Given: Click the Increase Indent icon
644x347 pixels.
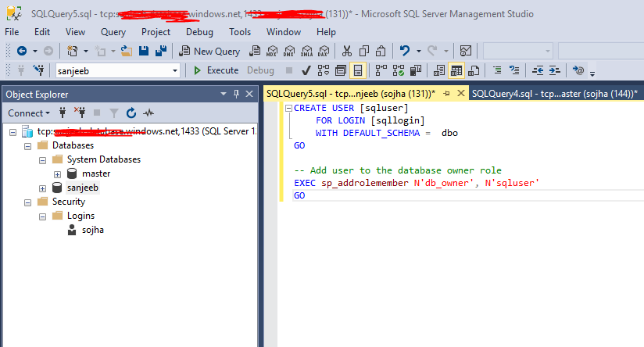Looking at the screenshot, I should tap(554, 70).
